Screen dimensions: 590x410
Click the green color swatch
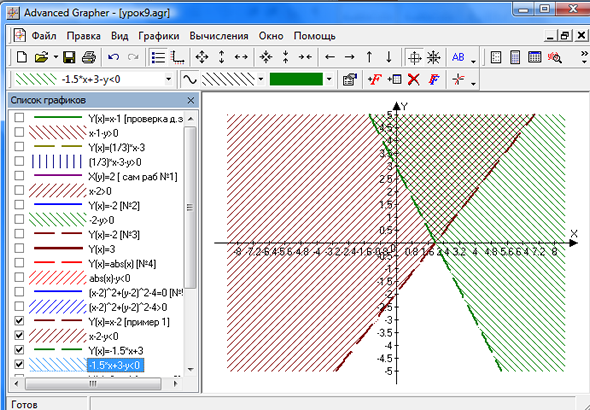coord(296,79)
